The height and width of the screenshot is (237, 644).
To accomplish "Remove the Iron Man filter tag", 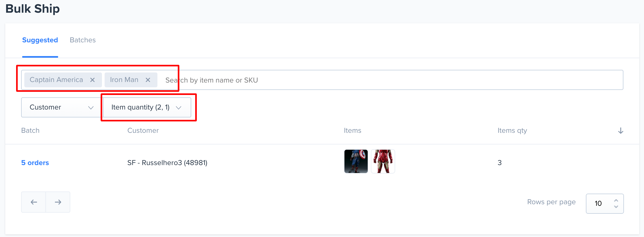I will click(x=148, y=80).
